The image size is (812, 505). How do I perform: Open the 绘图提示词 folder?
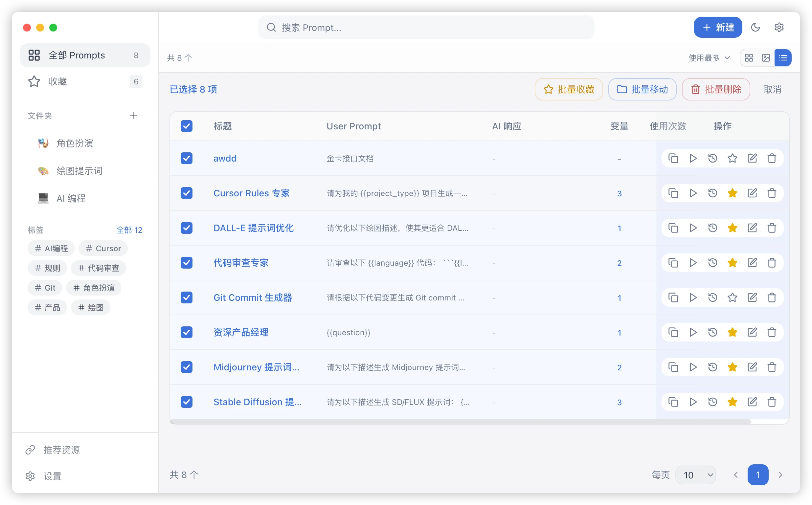point(85,171)
